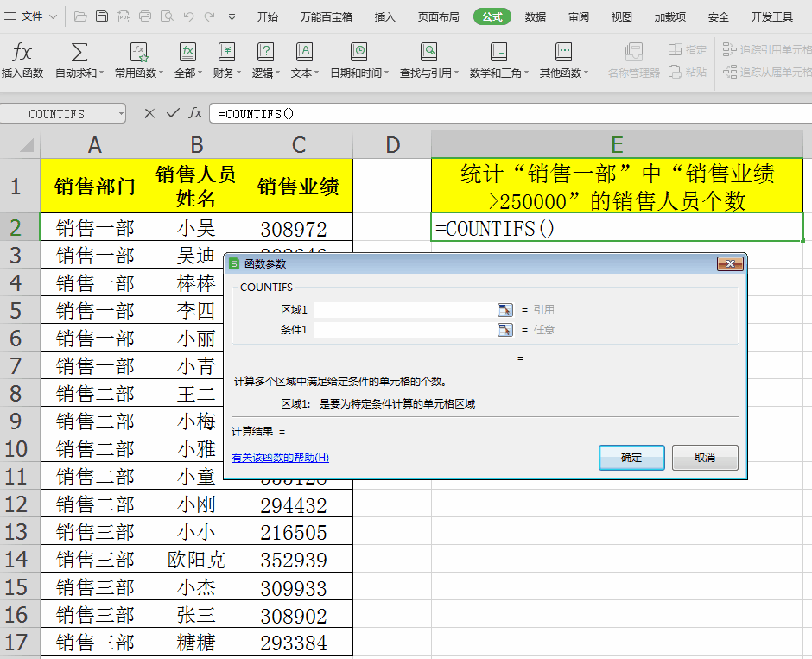Click cell with value 293384
This screenshot has height=659, width=812.
click(298, 643)
